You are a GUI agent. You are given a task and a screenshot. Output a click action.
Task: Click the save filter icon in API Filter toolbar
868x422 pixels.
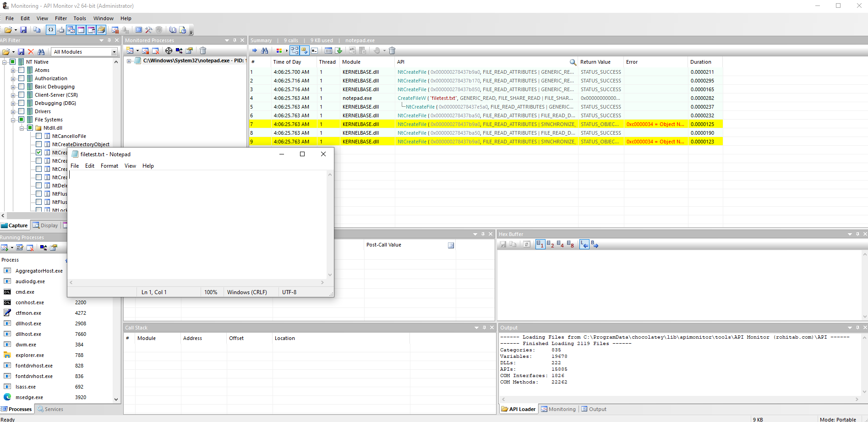pyautogui.click(x=21, y=52)
